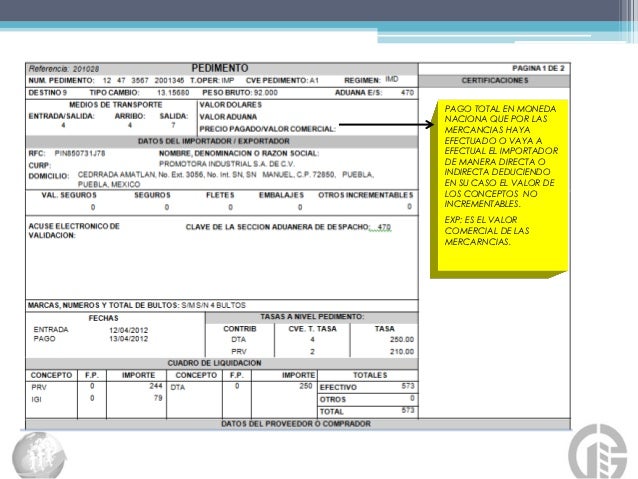Click PRECIO PAGADO/VALOR COMERCIAL label
Image resolution: width=638 pixels, height=479 pixels.
click(267, 129)
